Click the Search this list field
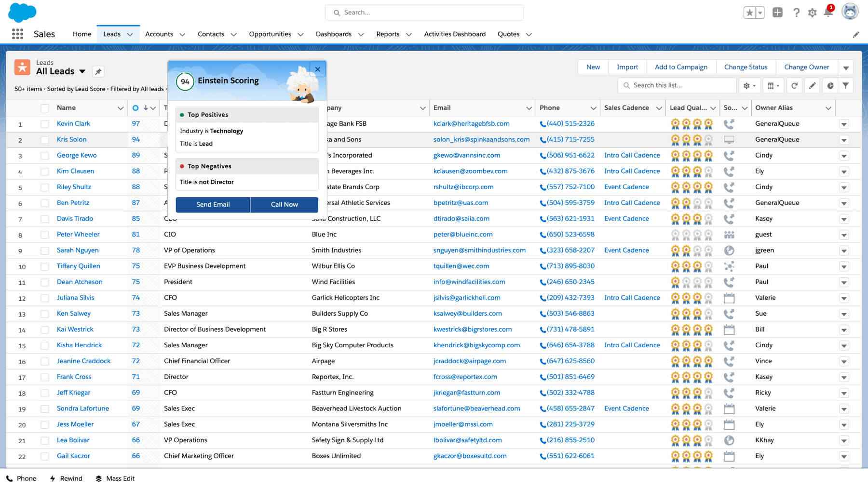The height and width of the screenshot is (488, 868). (677, 85)
